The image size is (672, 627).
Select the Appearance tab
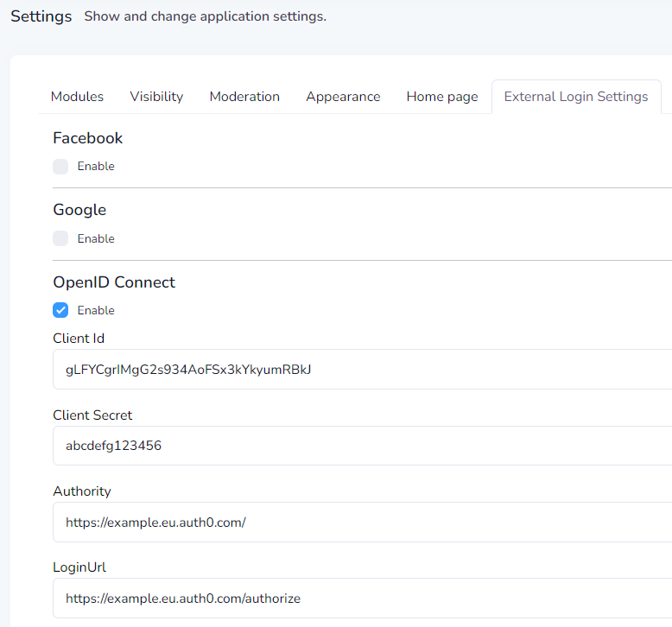[x=343, y=97]
